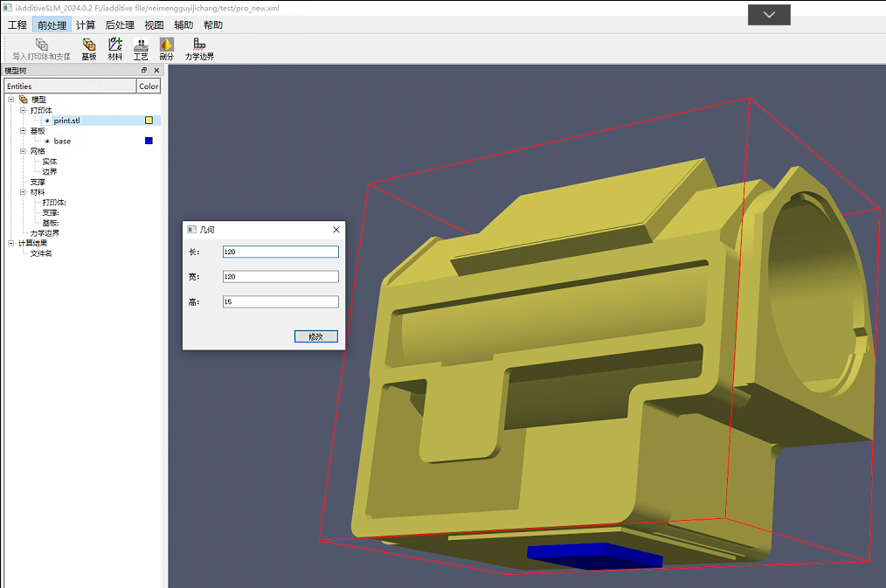Open the 材料 material tool
The width and height of the screenshot is (886, 588).
tap(114, 49)
